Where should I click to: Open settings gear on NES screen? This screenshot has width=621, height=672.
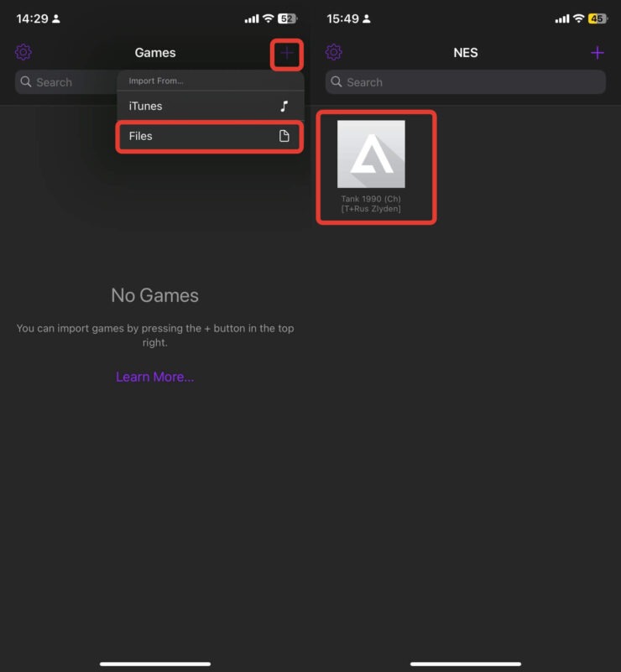click(x=334, y=53)
